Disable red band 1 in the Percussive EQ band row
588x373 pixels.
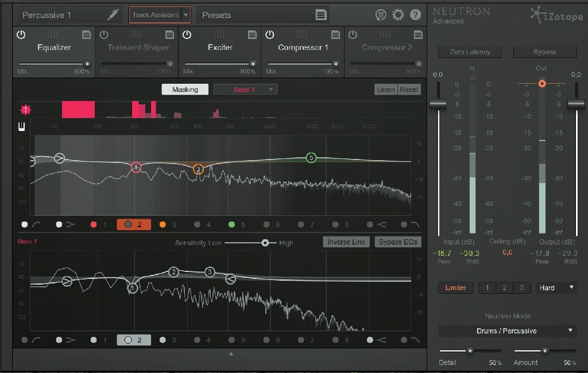[x=94, y=224]
